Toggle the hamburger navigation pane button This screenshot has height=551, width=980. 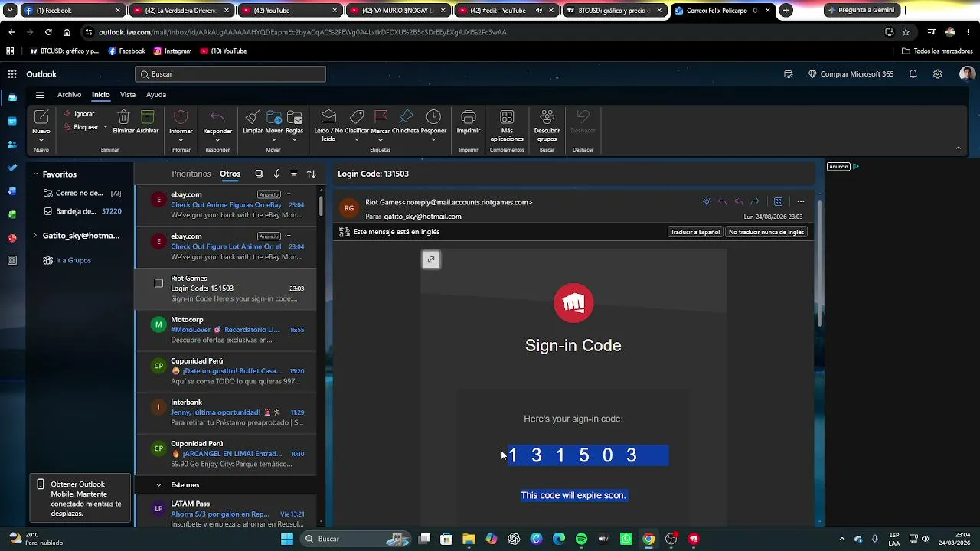pyautogui.click(x=40, y=95)
